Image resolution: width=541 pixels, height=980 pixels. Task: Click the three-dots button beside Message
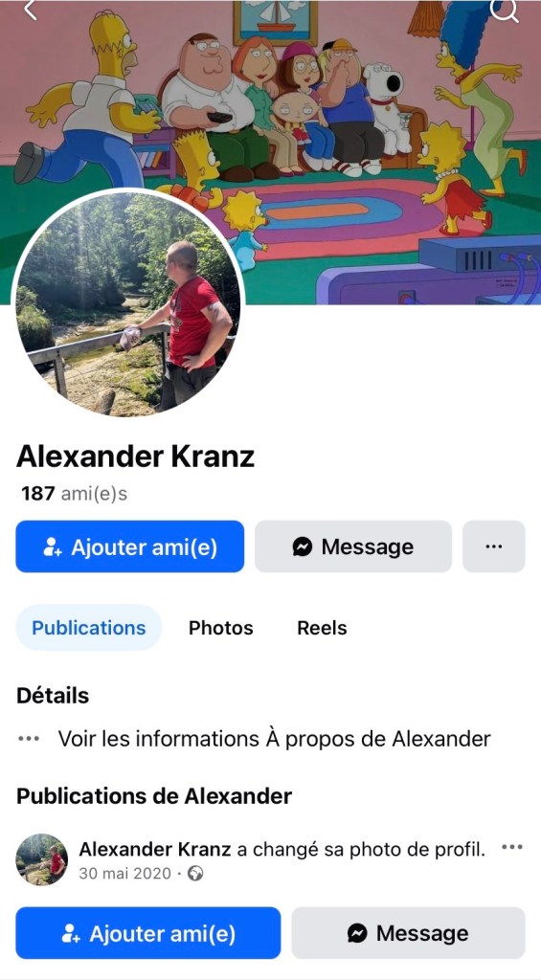tap(493, 546)
